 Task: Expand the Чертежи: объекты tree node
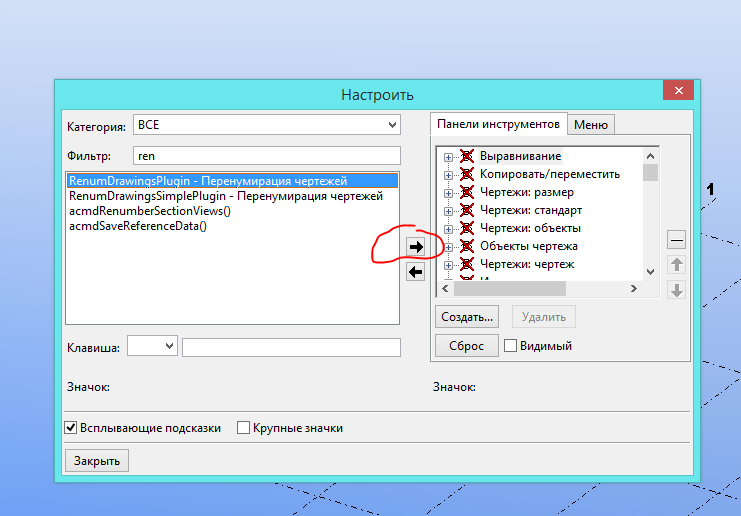448,229
